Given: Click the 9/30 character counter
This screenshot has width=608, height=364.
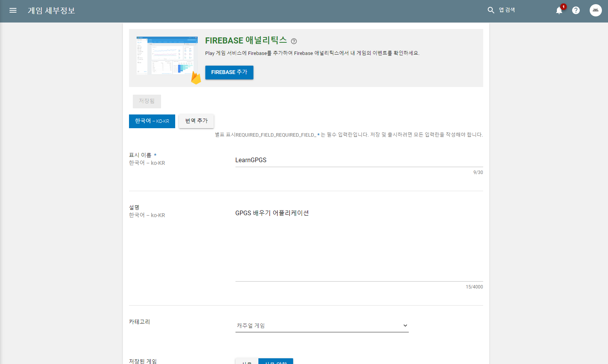Looking at the screenshot, I should tap(478, 172).
